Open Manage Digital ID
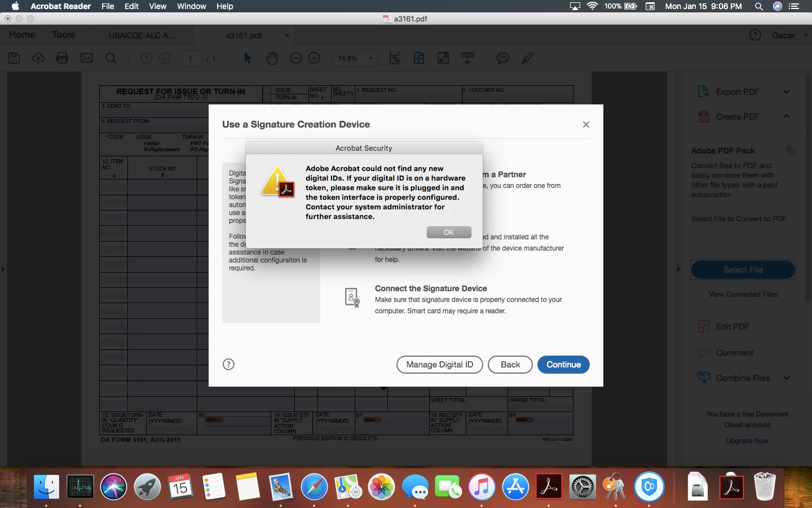The height and width of the screenshot is (508, 812). point(440,365)
